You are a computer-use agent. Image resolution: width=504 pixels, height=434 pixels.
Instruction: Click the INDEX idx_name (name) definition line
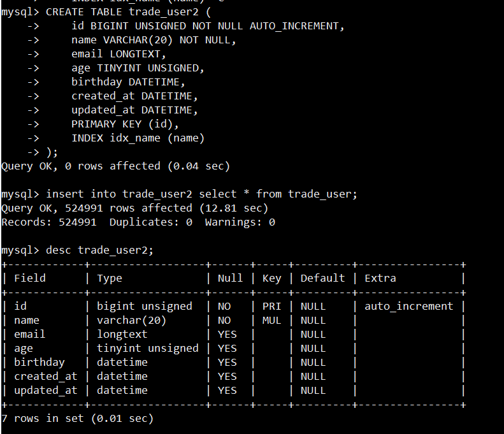pyautogui.click(x=138, y=138)
